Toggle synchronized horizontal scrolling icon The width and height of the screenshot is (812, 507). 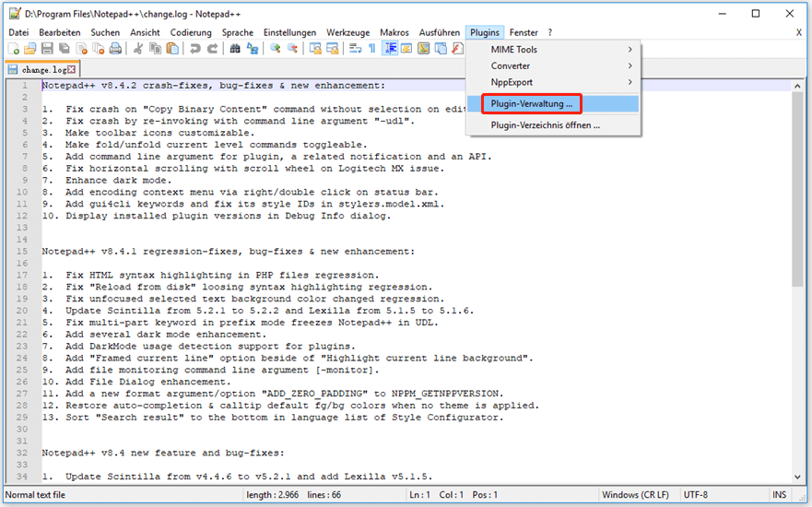(x=332, y=49)
